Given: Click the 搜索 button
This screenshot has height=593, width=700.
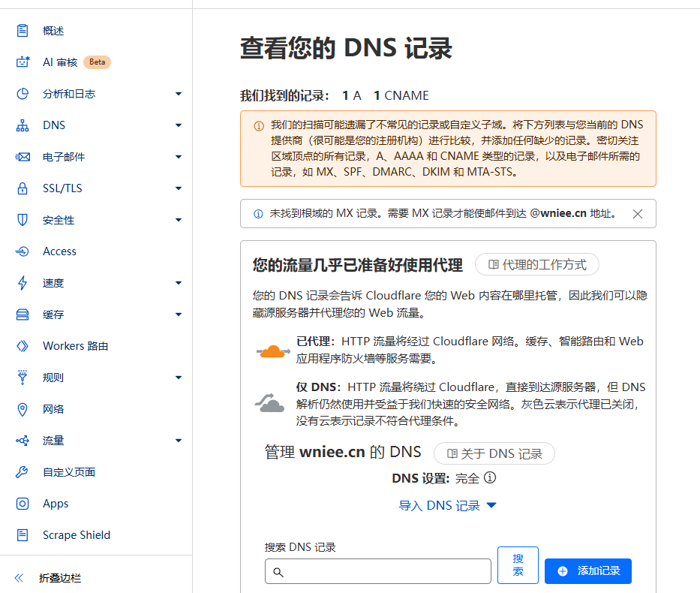Looking at the screenshot, I should [x=518, y=565].
